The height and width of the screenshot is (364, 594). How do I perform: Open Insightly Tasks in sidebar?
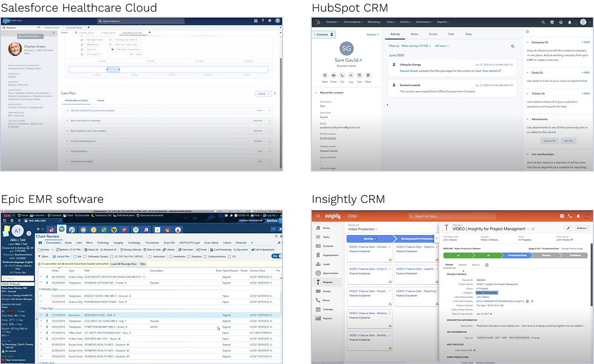tap(323, 237)
